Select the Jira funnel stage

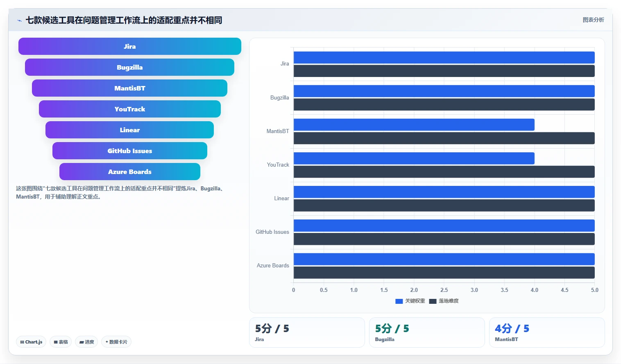(x=130, y=46)
